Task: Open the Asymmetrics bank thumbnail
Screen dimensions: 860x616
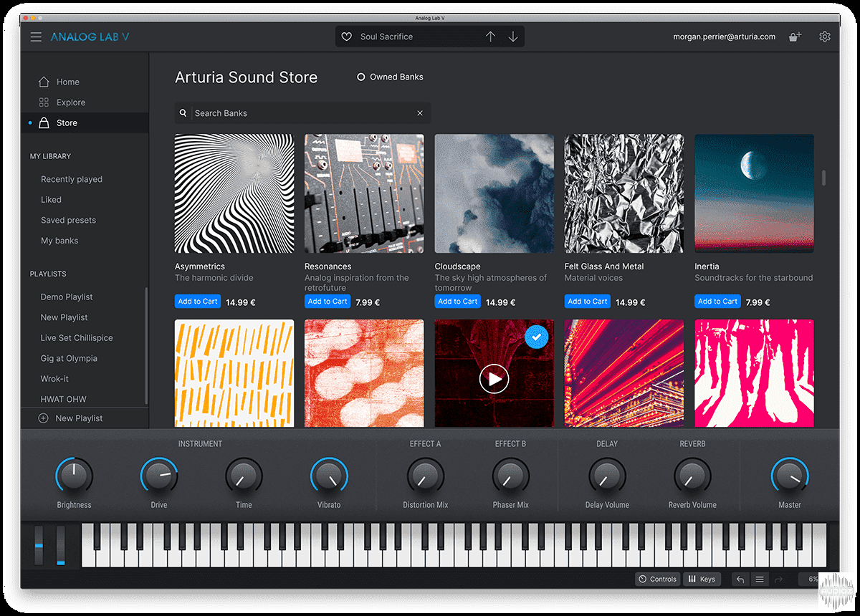Action: click(x=234, y=194)
